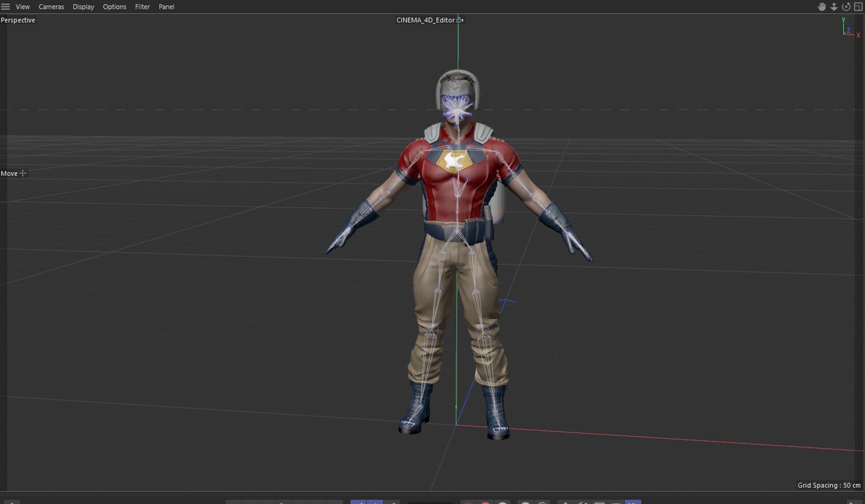
Task: Click the XYZ world axis gizmo
Action: 850,28
